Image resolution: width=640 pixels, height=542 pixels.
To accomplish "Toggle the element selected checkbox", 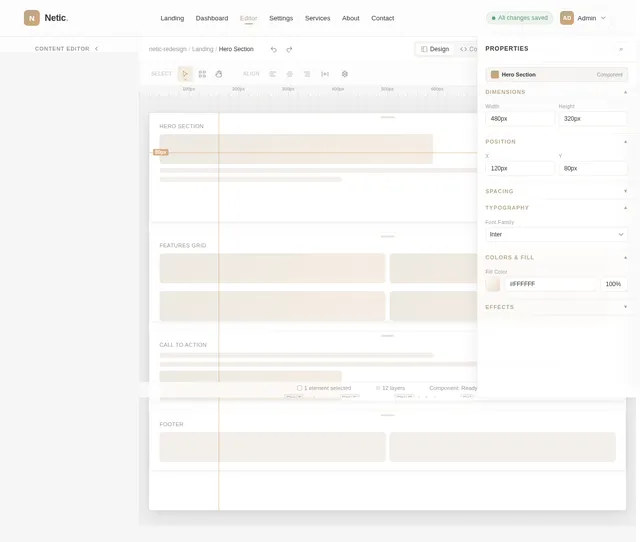I will (x=300, y=388).
